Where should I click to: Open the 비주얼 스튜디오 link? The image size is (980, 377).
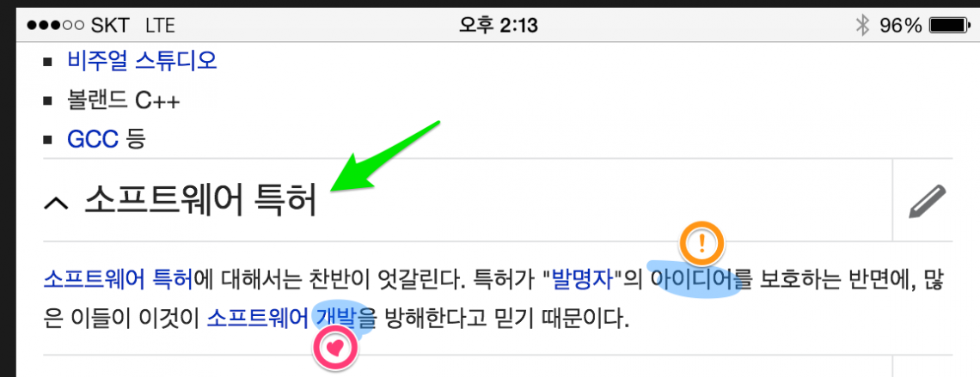(x=142, y=61)
